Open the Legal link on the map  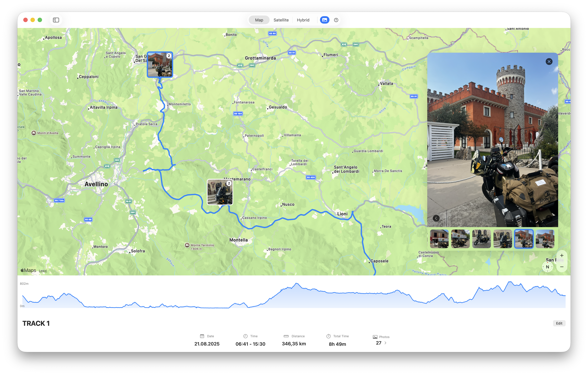43,271
